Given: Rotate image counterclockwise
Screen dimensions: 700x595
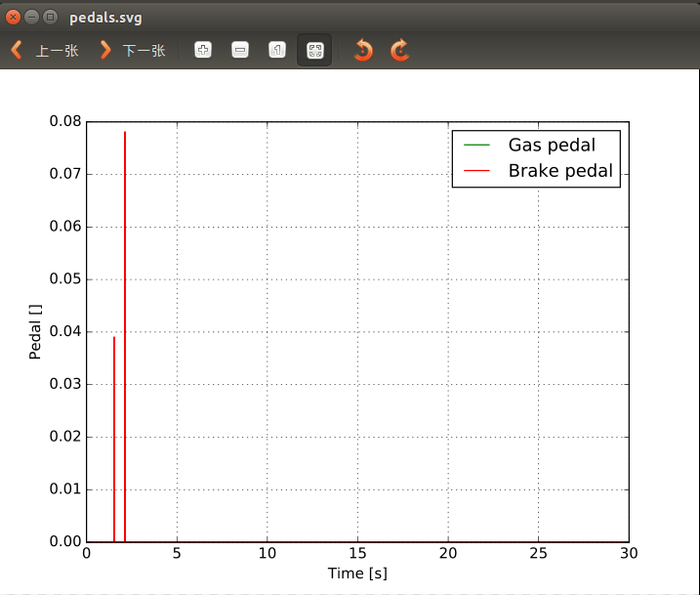Looking at the screenshot, I should pyautogui.click(x=363, y=50).
